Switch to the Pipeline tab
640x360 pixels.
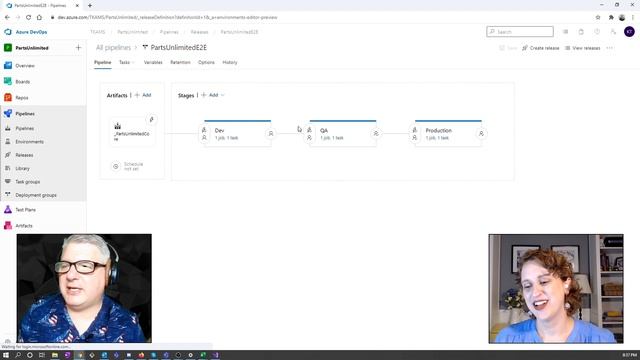102,62
